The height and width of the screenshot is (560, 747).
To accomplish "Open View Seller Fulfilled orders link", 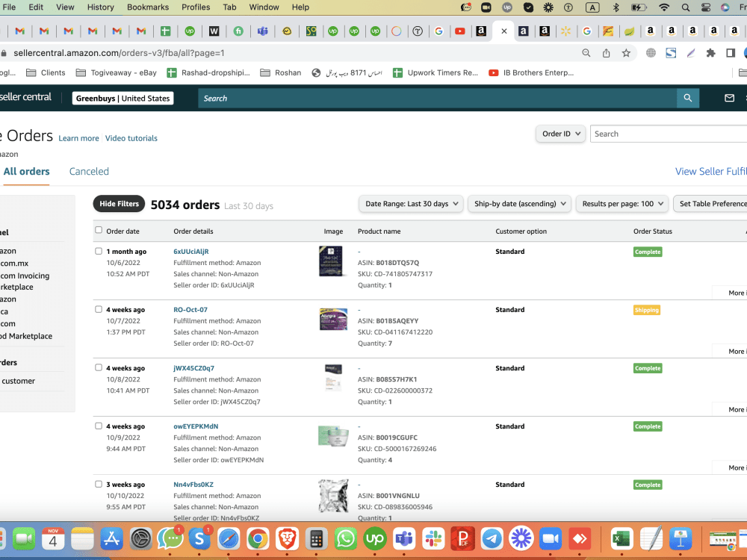I will tap(711, 172).
